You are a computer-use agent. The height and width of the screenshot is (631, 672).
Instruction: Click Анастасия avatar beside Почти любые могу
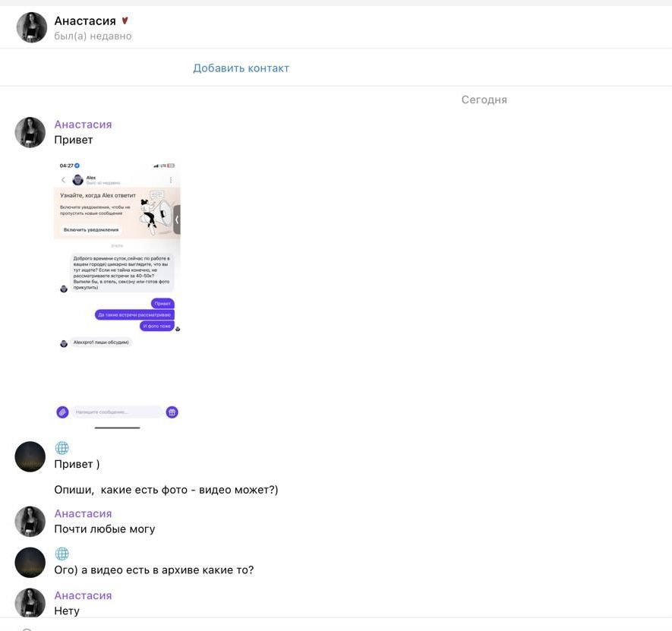click(x=30, y=521)
